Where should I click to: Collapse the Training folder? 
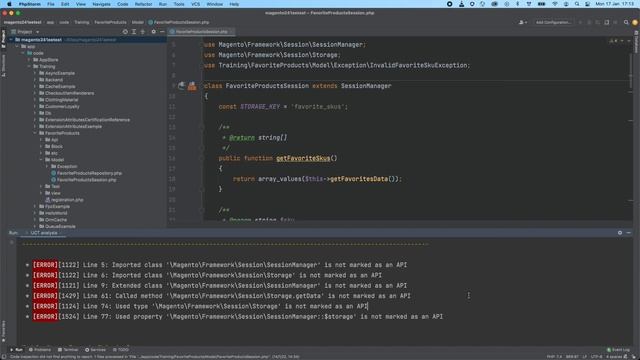point(29,67)
